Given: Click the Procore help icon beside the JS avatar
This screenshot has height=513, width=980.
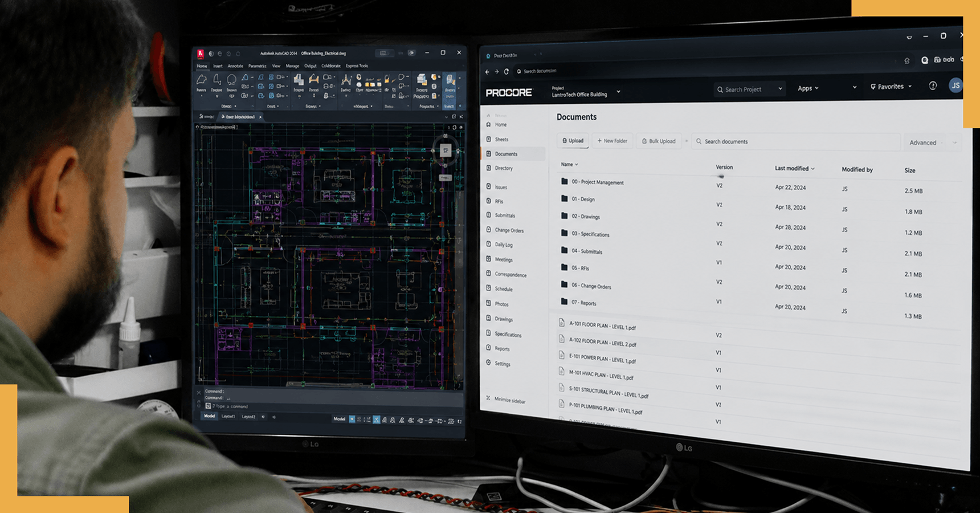Looking at the screenshot, I should (x=933, y=85).
